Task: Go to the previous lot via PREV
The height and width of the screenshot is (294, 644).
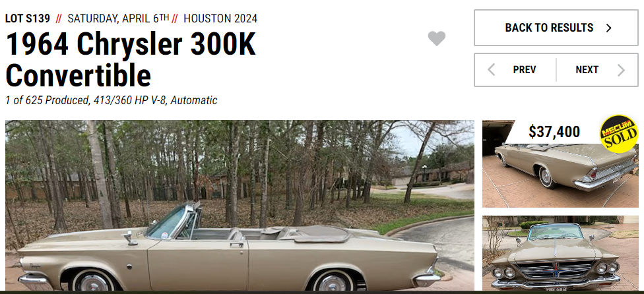Action: pyautogui.click(x=515, y=70)
